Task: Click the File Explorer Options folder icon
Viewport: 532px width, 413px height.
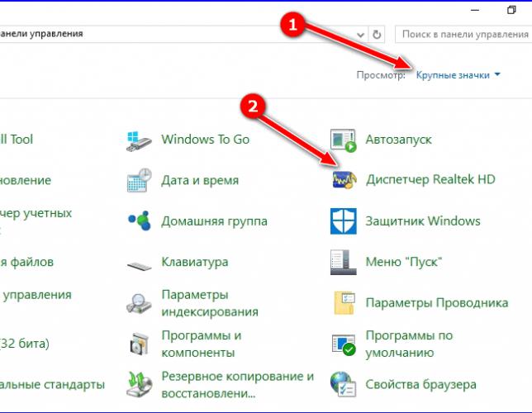Action: (344, 302)
